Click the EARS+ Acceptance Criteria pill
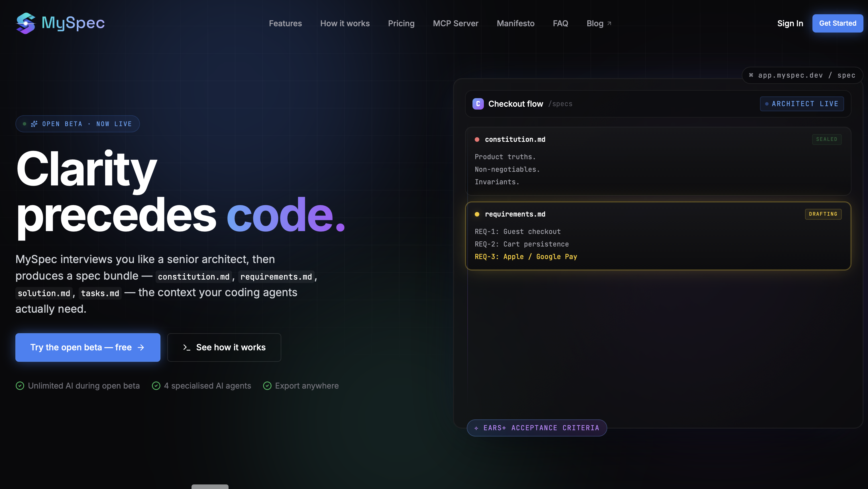868x489 pixels. coord(537,428)
